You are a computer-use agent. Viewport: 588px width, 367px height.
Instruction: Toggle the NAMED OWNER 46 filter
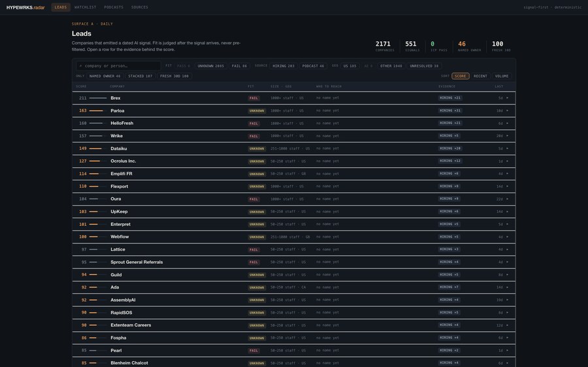coord(105,76)
